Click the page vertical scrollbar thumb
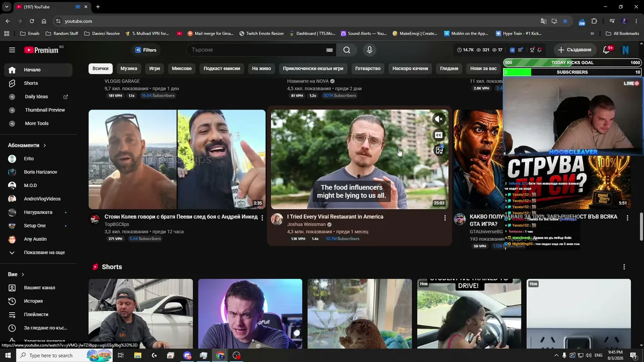 coord(641,227)
